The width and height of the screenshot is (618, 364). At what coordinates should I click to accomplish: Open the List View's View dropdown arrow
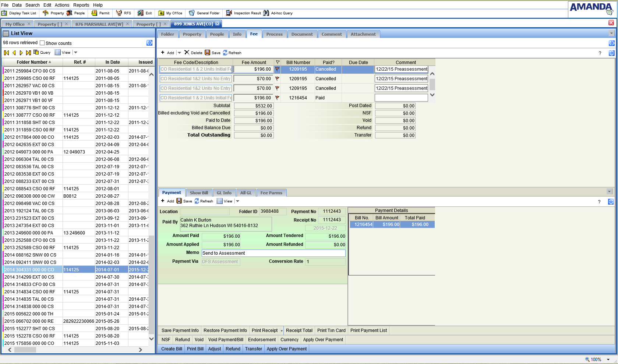(x=75, y=53)
